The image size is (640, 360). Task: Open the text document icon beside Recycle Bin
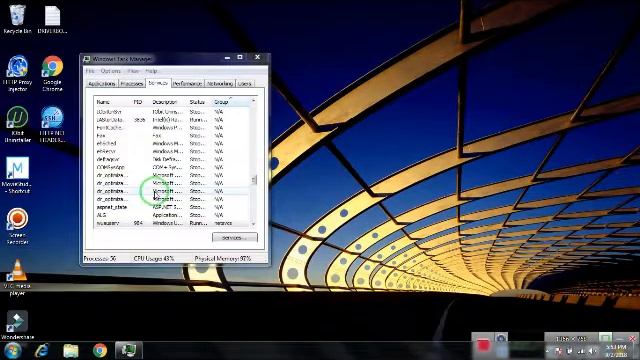pyautogui.click(x=52, y=19)
